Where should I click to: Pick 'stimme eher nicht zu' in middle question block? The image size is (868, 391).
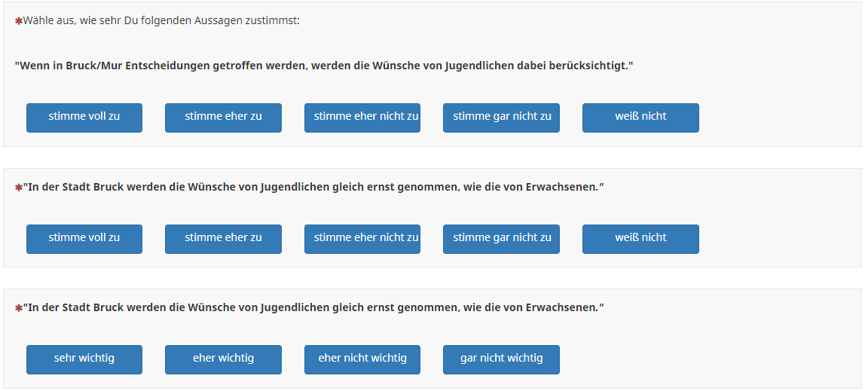[x=362, y=239]
